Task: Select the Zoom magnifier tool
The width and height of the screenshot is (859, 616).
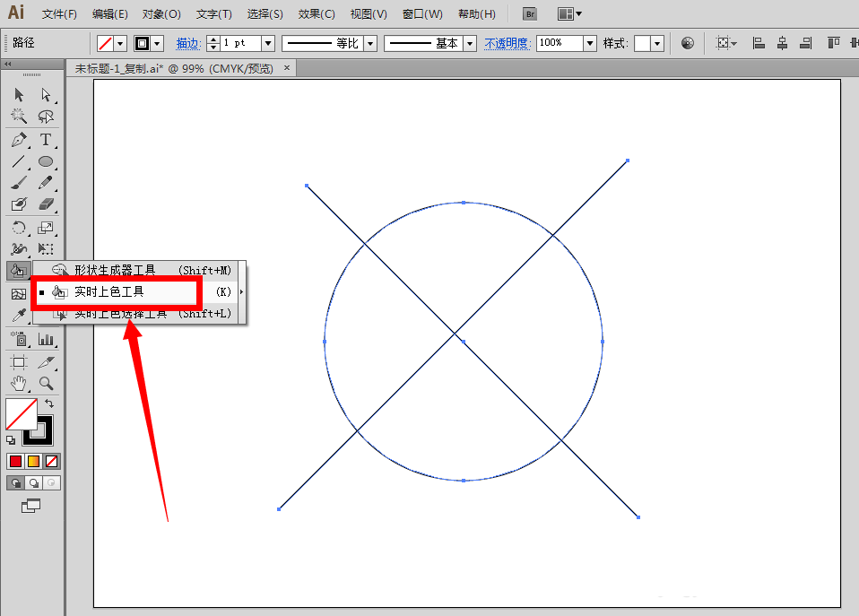Action: tap(46, 384)
